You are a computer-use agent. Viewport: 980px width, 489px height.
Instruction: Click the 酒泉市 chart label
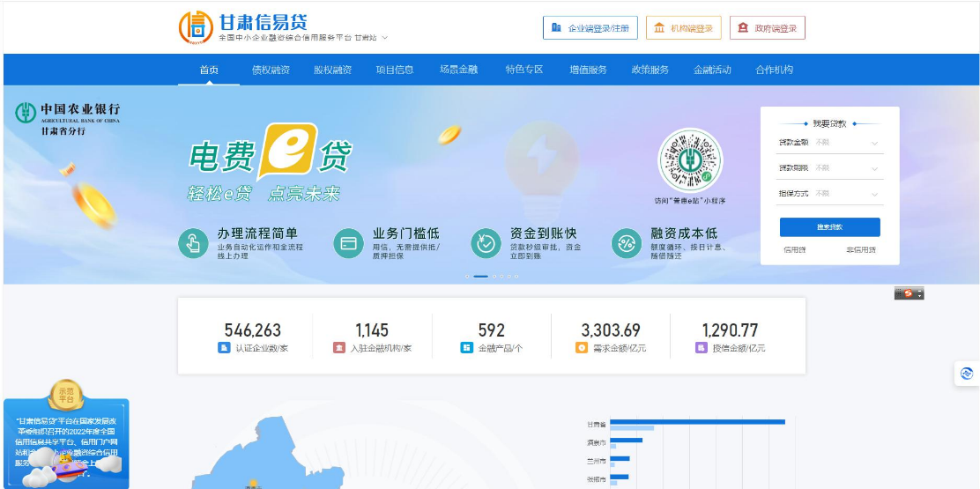pyautogui.click(x=597, y=443)
